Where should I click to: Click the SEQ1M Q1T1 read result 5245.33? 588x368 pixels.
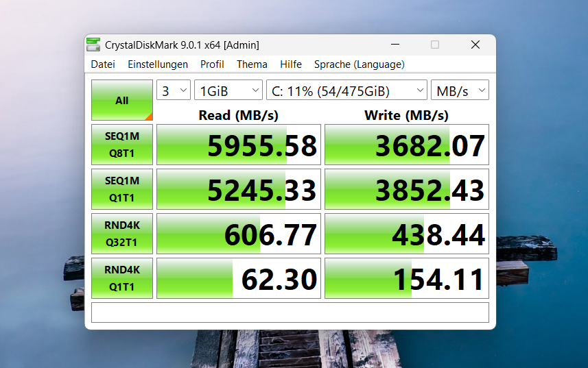coord(239,189)
